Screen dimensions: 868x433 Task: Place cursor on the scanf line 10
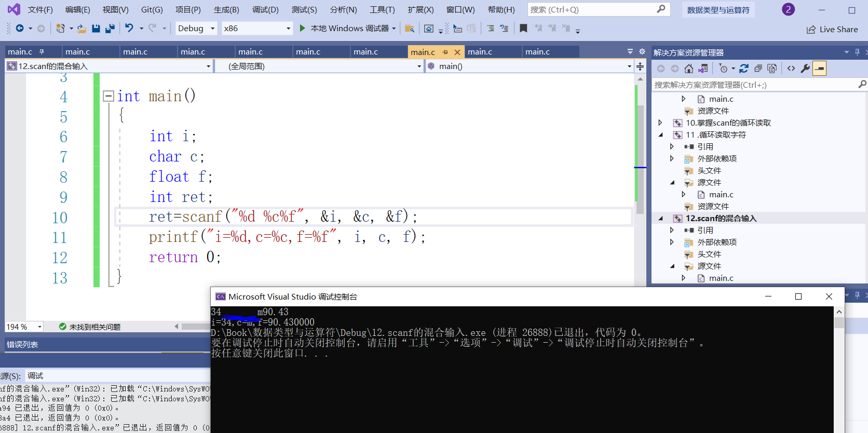283,216
